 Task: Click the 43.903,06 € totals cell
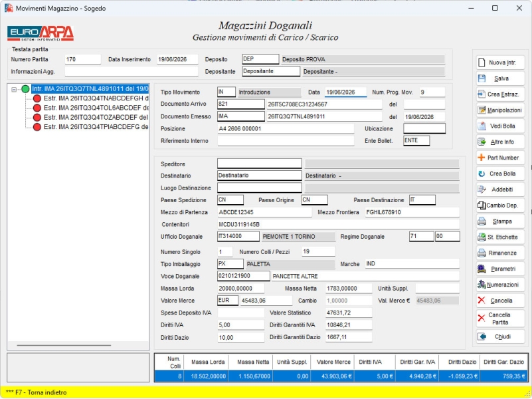(x=332, y=376)
